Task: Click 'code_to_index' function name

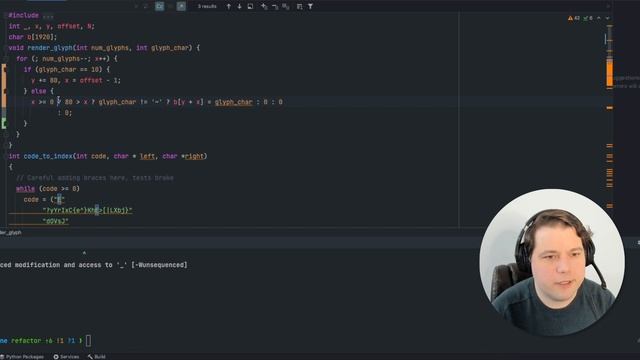Action: pyautogui.click(x=48, y=156)
